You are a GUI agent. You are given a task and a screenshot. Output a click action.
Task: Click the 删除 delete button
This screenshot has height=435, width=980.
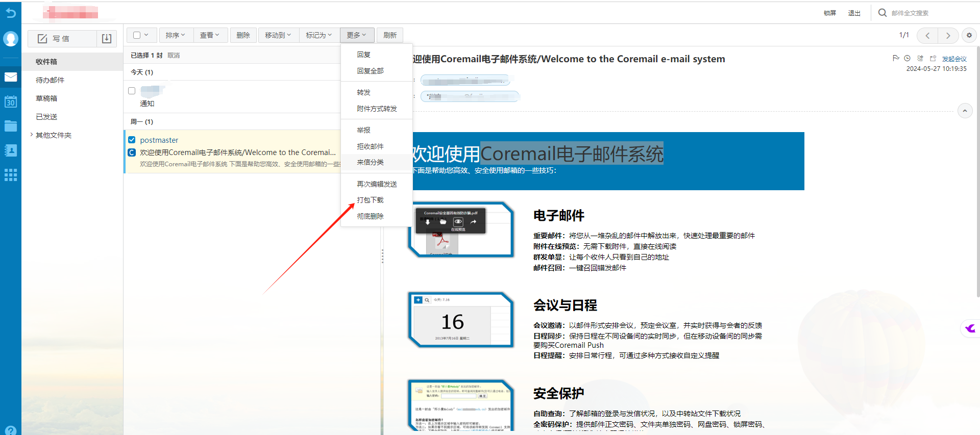pyautogui.click(x=243, y=35)
